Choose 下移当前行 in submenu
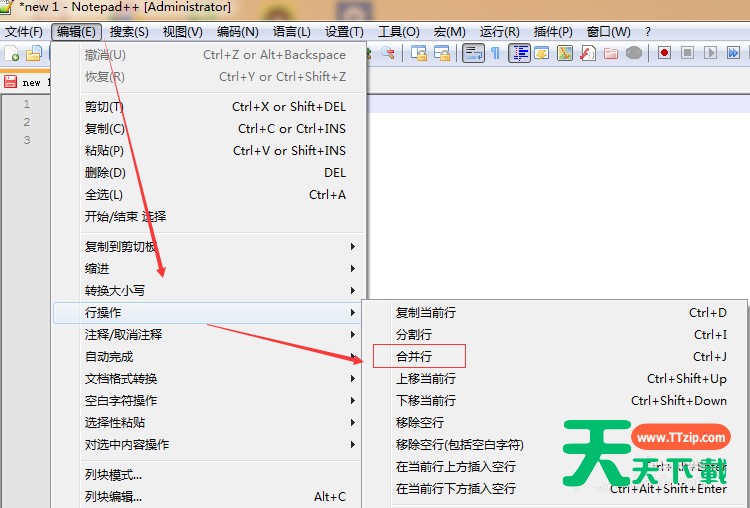Image resolution: width=750 pixels, height=508 pixels. click(x=554, y=401)
